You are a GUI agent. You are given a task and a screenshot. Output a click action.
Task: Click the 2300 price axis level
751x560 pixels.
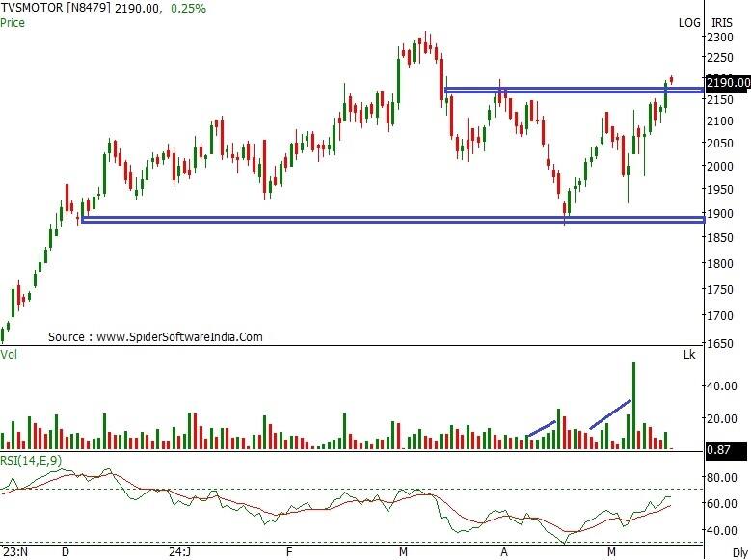pos(719,38)
